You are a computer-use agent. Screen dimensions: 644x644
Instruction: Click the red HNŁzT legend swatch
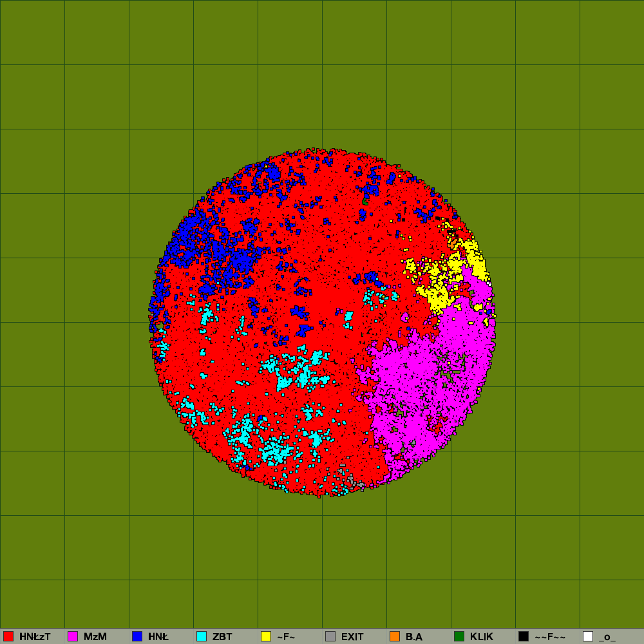[x=8, y=636]
